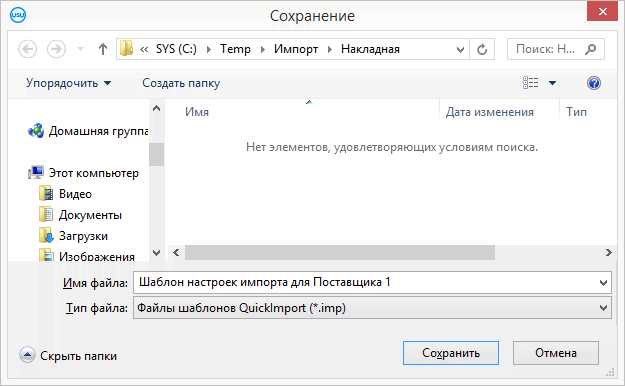This screenshot has height=386, width=625.
Task: Click Создать папку button
Action: (181, 83)
